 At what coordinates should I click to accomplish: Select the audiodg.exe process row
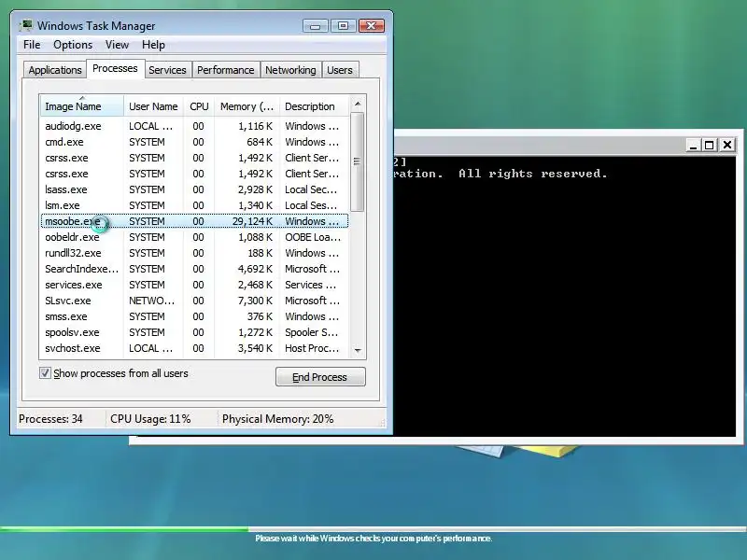[194, 126]
